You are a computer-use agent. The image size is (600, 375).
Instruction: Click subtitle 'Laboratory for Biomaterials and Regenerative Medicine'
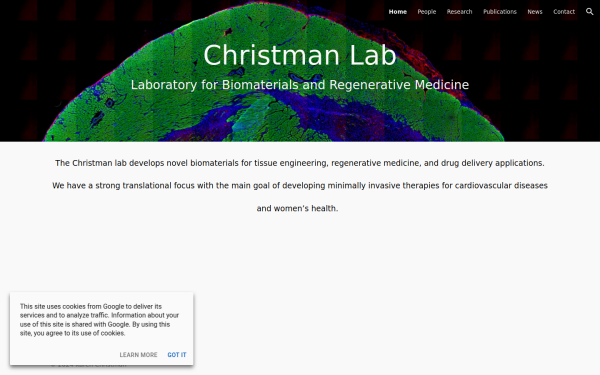(300, 85)
